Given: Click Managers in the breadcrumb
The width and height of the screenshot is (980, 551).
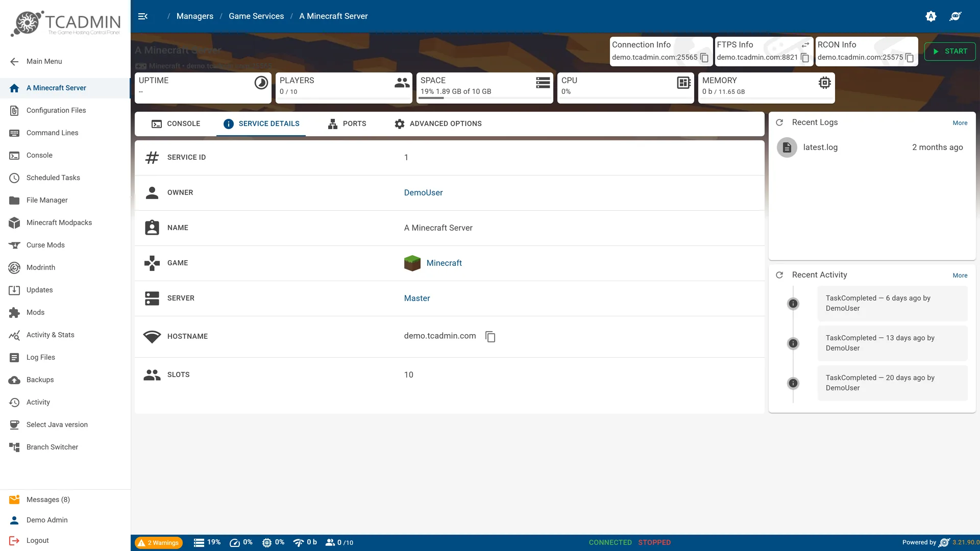Looking at the screenshot, I should click(x=195, y=16).
